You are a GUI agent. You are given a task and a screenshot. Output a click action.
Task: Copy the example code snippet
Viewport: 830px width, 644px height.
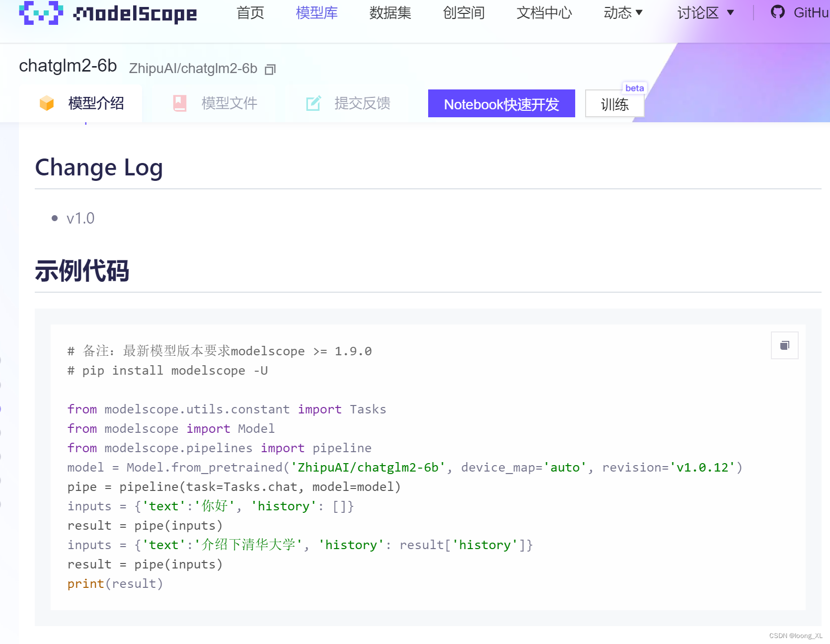point(784,345)
